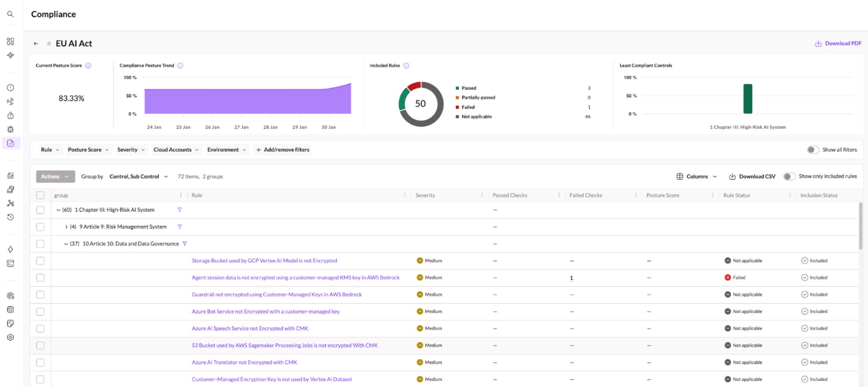Viewport: 868px width, 387px height.
Task: Click the search icon in sidebar
Action: tap(10, 14)
